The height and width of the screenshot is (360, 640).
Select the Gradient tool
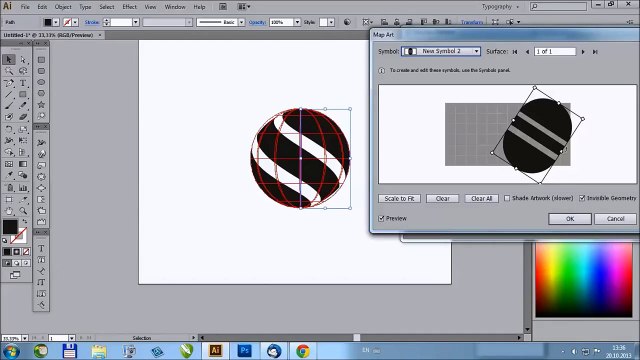pyautogui.click(x=23, y=164)
